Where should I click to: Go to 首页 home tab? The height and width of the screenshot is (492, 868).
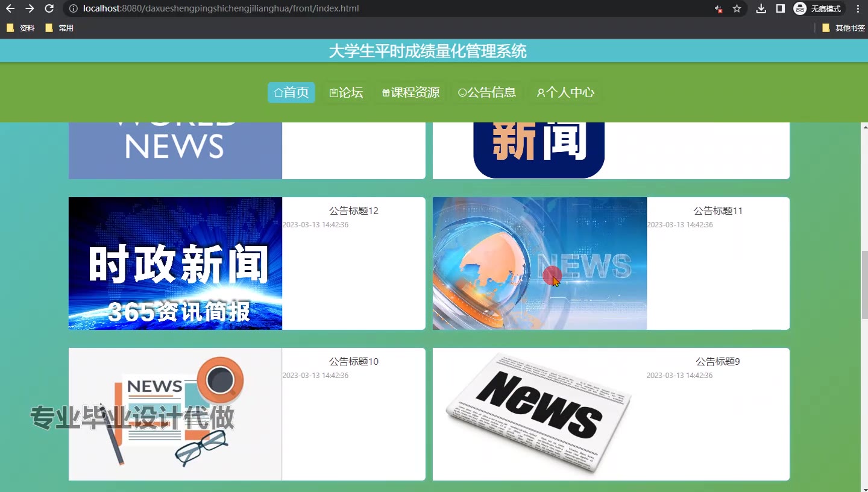[x=291, y=92]
